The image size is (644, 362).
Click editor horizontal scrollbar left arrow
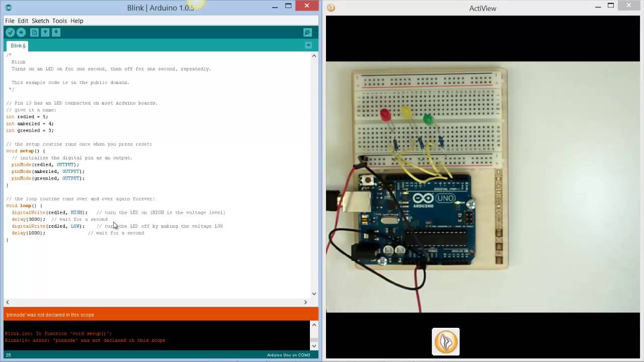point(8,302)
